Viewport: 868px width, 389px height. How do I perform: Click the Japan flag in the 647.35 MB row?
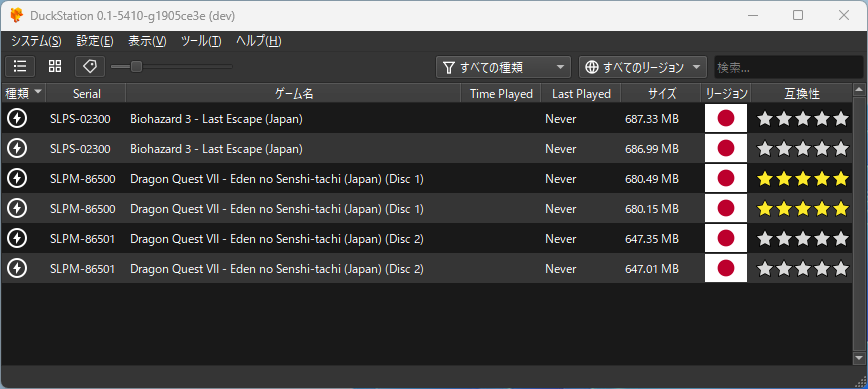coord(726,238)
